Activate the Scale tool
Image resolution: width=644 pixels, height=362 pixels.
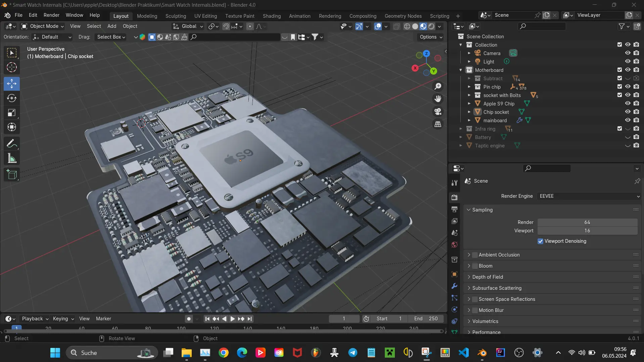point(12,113)
